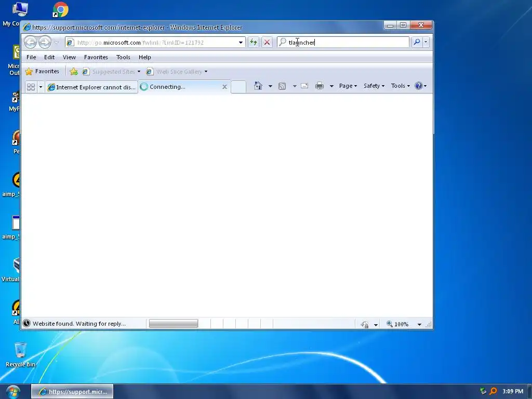The width and height of the screenshot is (532, 399).
Task: Expand the Home button dropdown arrow
Action: [x=270, y=86]
